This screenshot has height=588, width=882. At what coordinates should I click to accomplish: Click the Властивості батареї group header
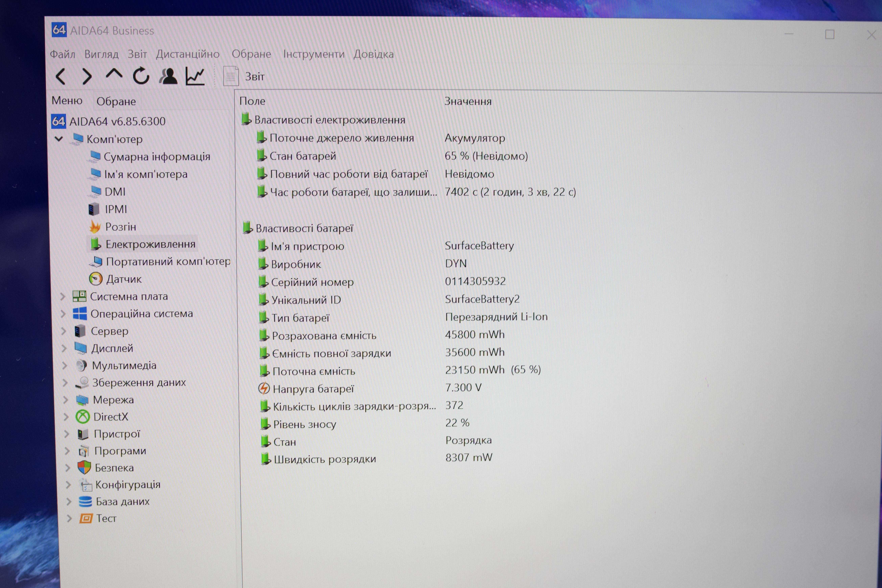[304, 228]
